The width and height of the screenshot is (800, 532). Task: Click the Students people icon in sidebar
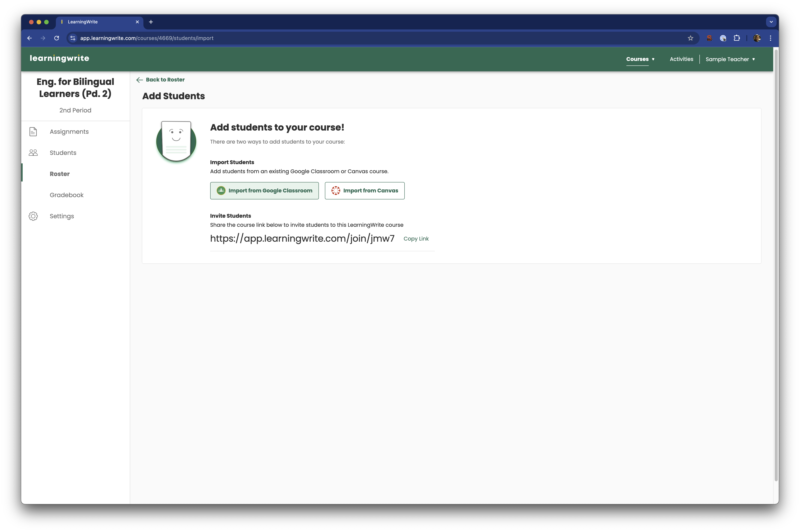click(33, 153)
